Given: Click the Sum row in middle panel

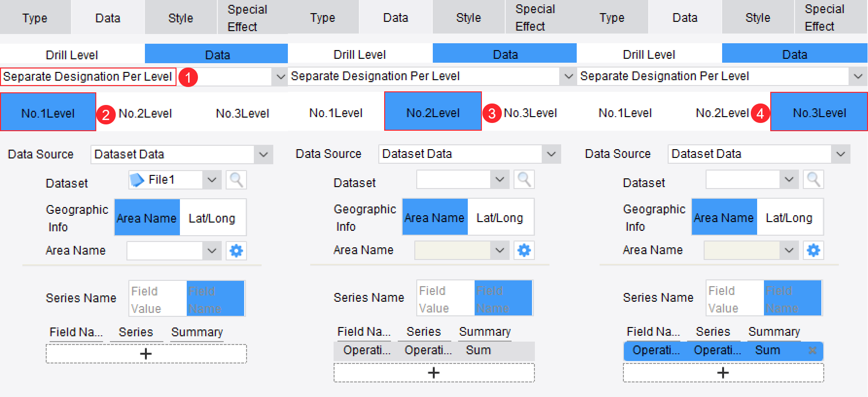Looking at the screenshot, I should (434, 350).
